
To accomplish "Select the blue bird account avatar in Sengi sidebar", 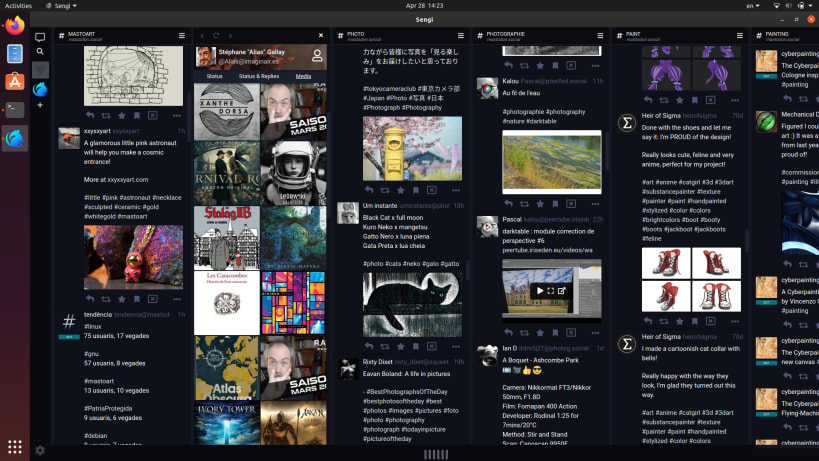I will point(40,89).
